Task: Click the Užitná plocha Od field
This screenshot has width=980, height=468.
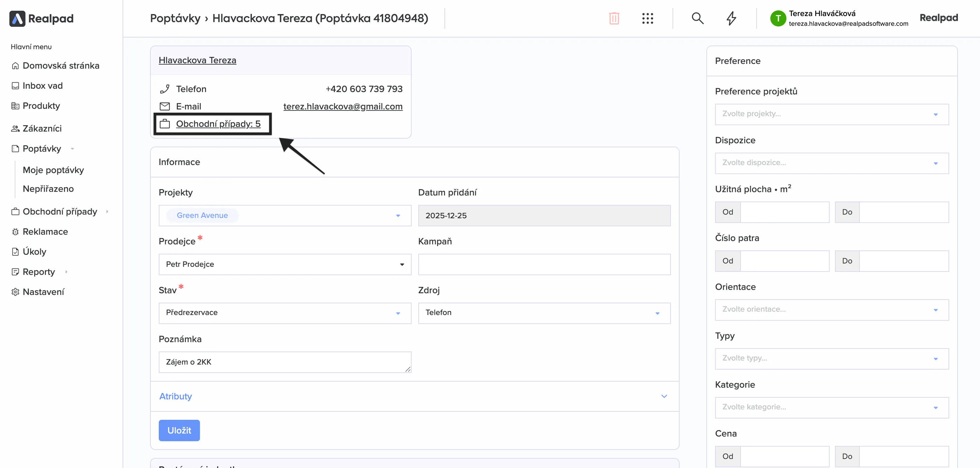Action: click(784, 212)
